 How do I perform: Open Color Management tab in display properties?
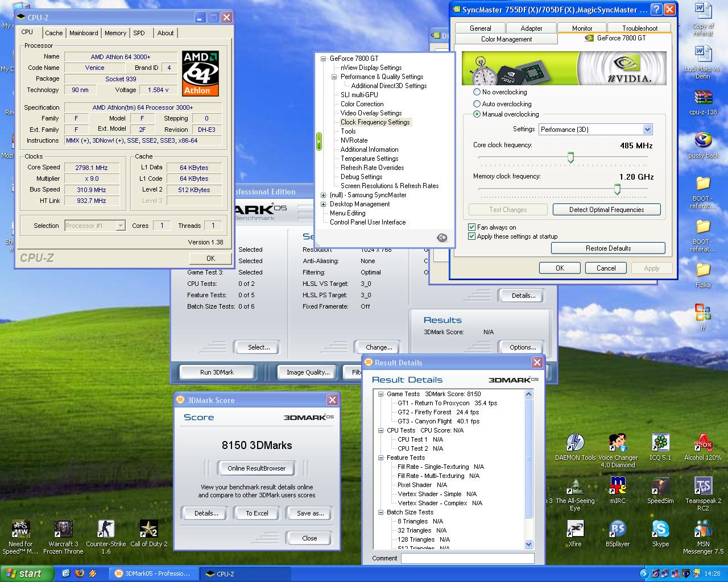click(x=506, y=39)
